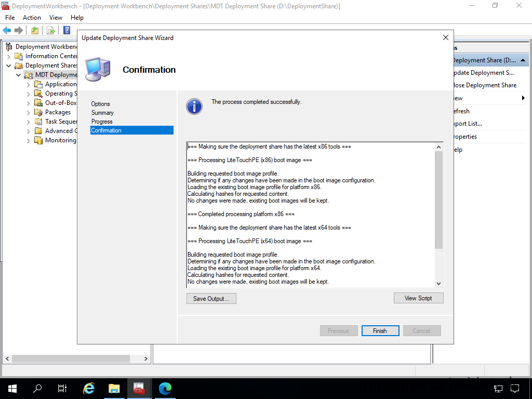Select the Confirmation wizard step
Screen dimensions: 532x399
tap(131, 130)
